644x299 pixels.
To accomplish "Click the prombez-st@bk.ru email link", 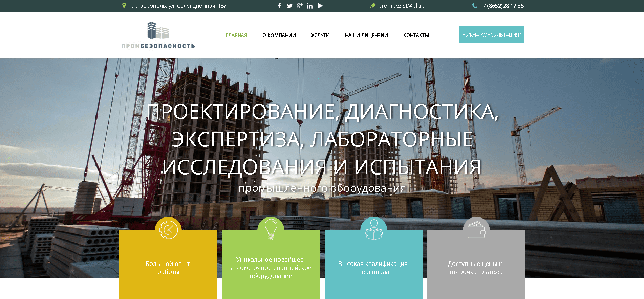I will [x=402, y=6].
